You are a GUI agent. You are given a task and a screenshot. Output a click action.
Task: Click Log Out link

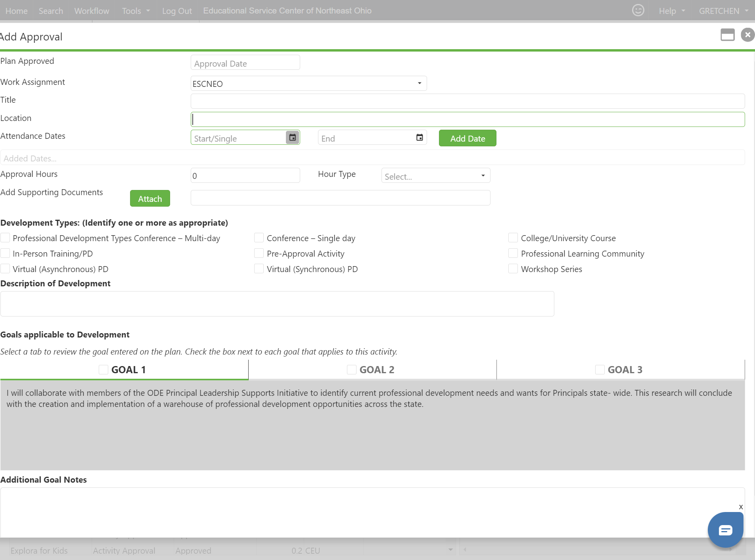coord(177,11)
